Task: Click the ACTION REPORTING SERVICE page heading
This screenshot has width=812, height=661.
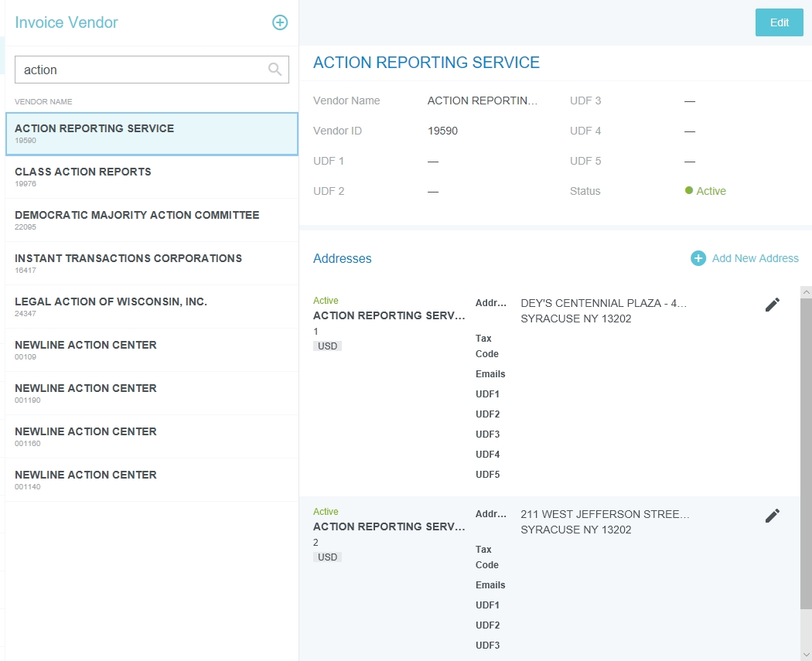Action: (426, 63)
